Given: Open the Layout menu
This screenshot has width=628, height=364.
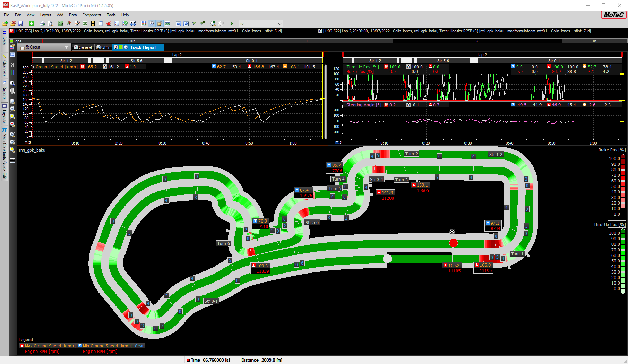Looking at the screenshot, I should 45,15.
